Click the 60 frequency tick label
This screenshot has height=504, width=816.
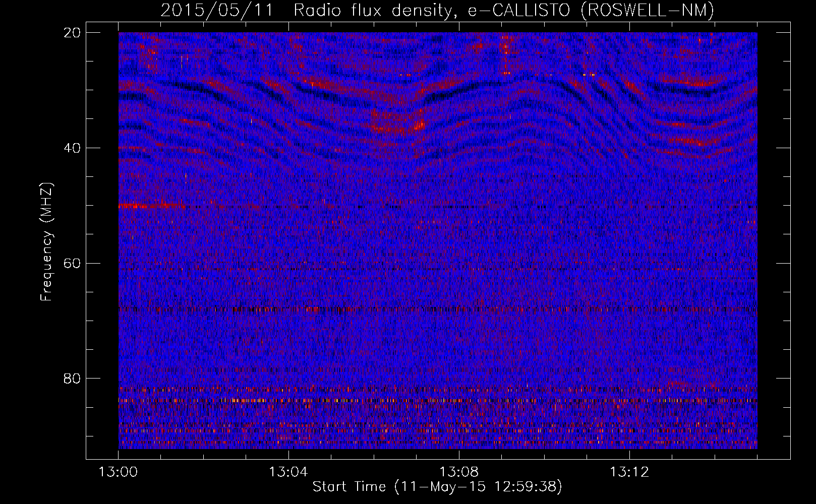72,263
